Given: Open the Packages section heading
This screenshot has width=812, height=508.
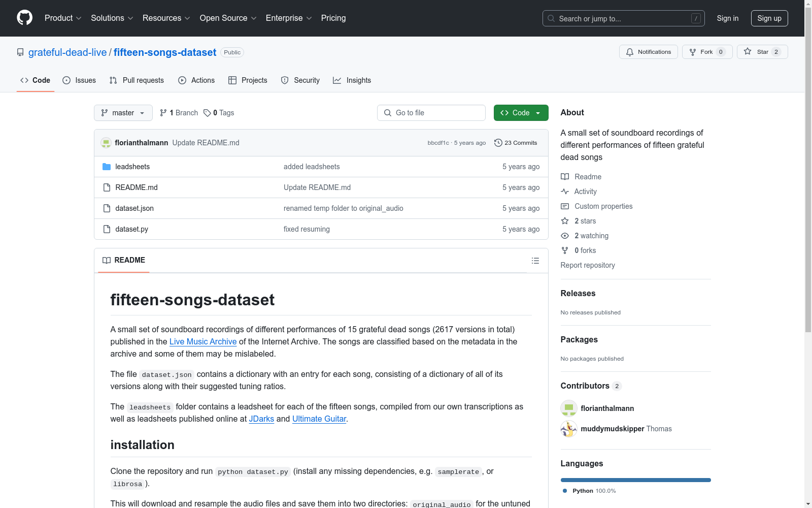Looking at the screenshot, I should (x=579, y=340).
